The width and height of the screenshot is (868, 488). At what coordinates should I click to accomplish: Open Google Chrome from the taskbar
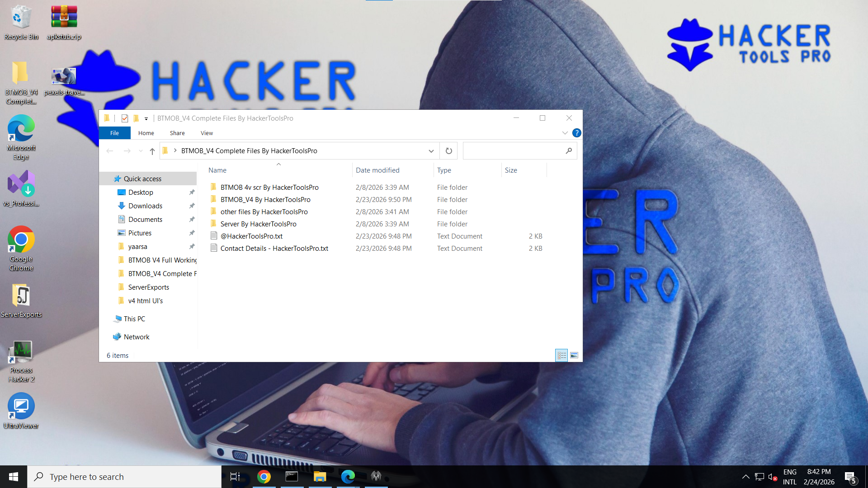click(264, 477)
